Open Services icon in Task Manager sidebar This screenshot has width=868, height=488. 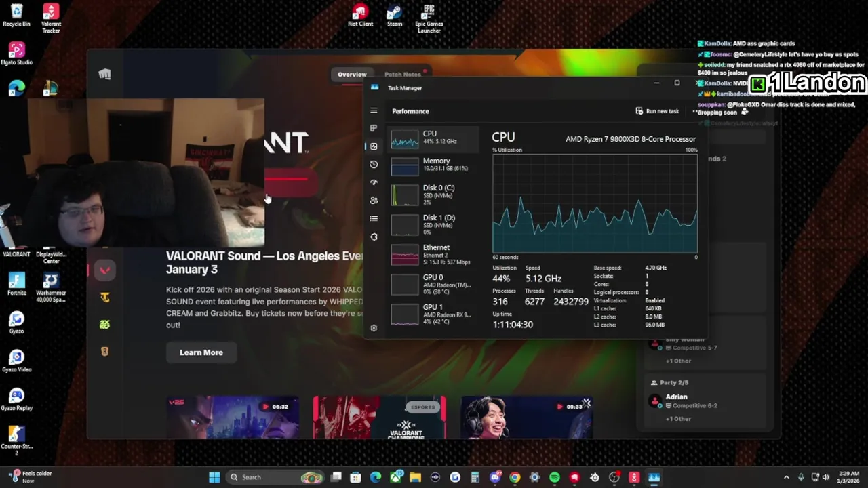[x=374, y=237]
